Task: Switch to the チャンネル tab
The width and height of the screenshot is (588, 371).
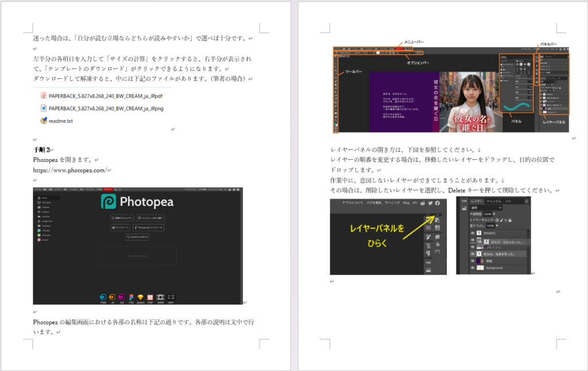Action: [x=493, y=202]
